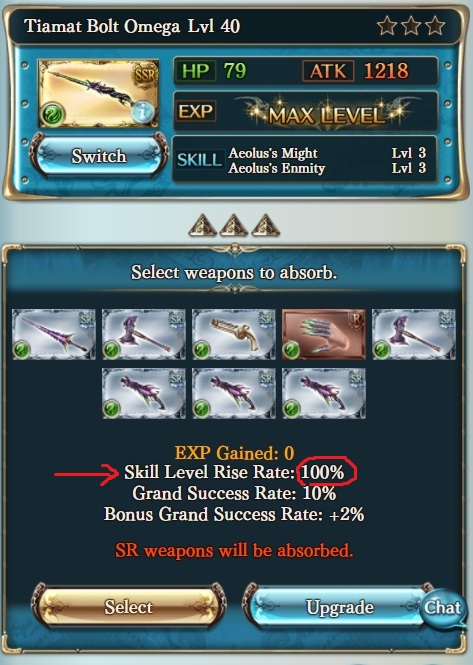473x665 pixels.
Task: Click the third star on title bar
Action: tap(436, 26)
